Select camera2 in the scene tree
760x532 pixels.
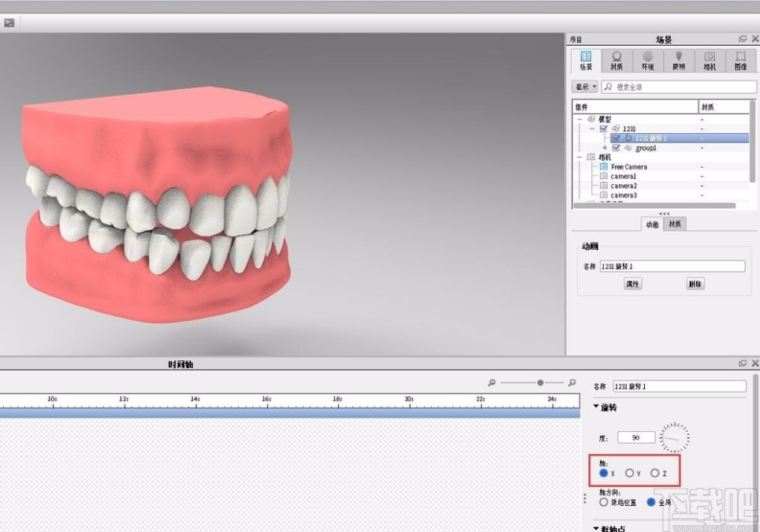[x=624, y=186]
